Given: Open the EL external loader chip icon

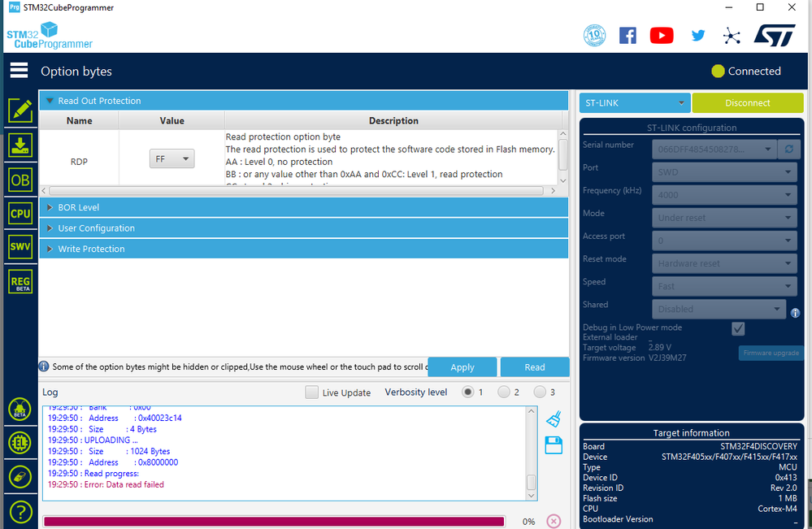Looking at the screenshot, I should pyautogui.click(x=20, y=443).
